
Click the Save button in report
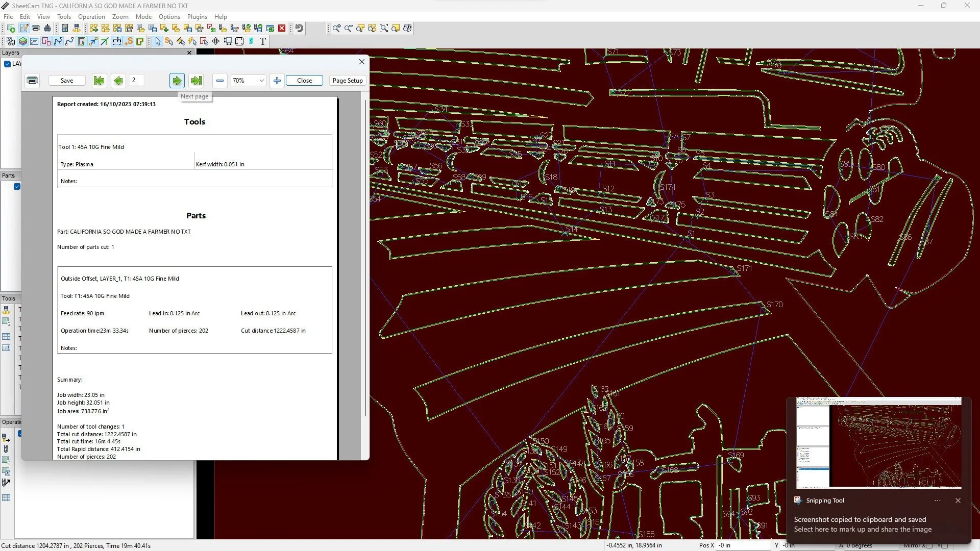[x=67, y=81]
